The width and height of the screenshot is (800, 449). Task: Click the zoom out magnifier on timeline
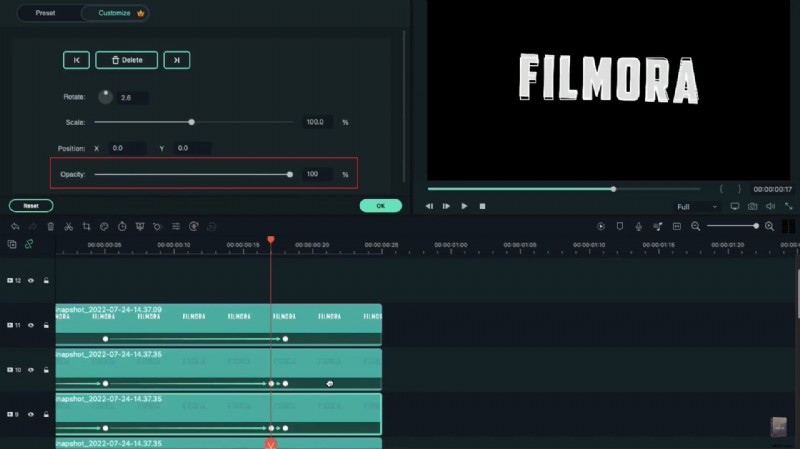(x=695, y=227)
